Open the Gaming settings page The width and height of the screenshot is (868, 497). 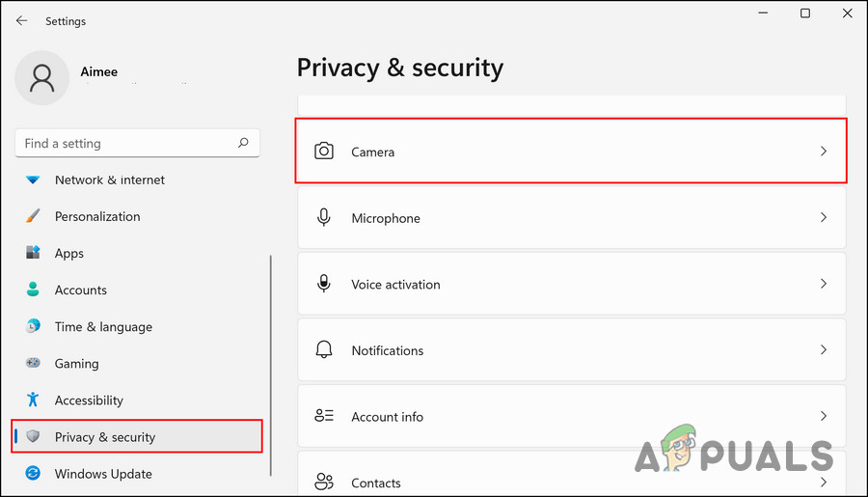76,364
